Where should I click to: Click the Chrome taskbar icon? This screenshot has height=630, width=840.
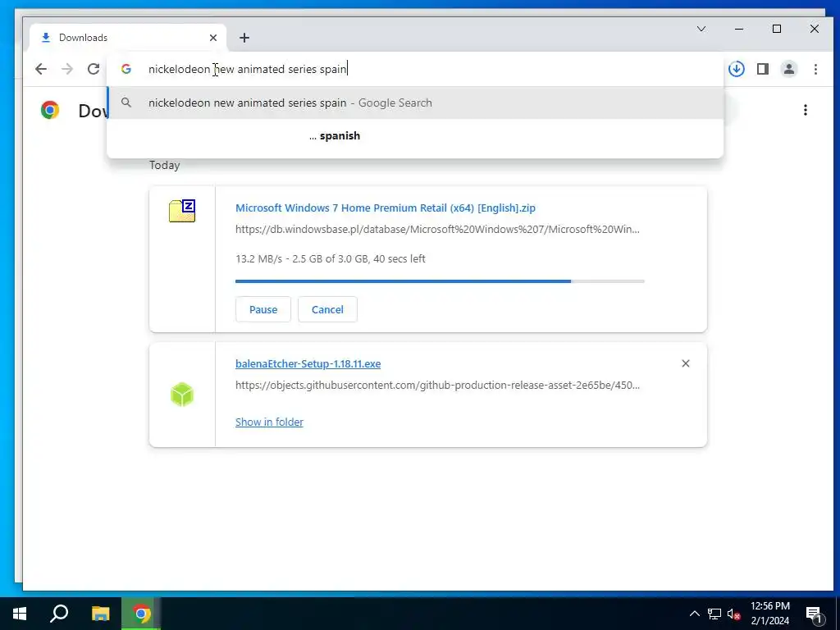point(141,614)
